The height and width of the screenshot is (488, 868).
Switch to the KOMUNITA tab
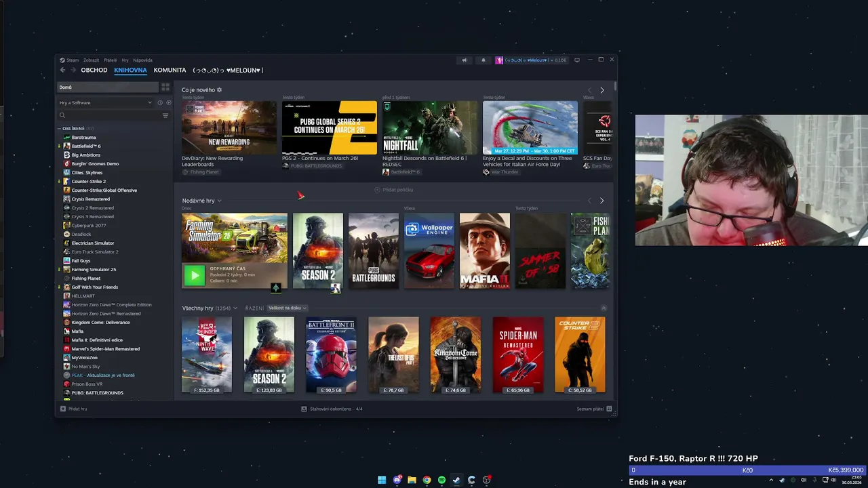point(170,70)
